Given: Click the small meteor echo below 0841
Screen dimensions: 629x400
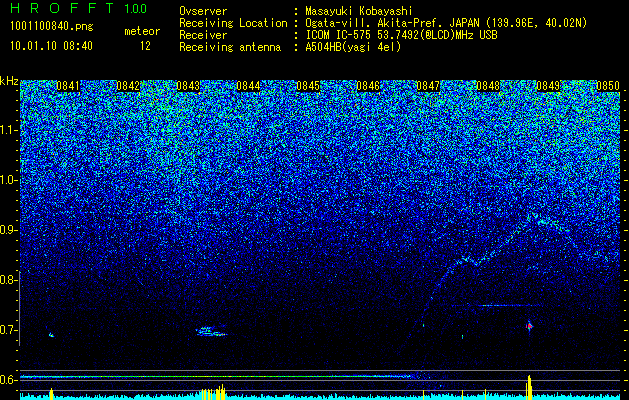Looking at the screenshot, I should pyautogui.click(x=51, y=335).
